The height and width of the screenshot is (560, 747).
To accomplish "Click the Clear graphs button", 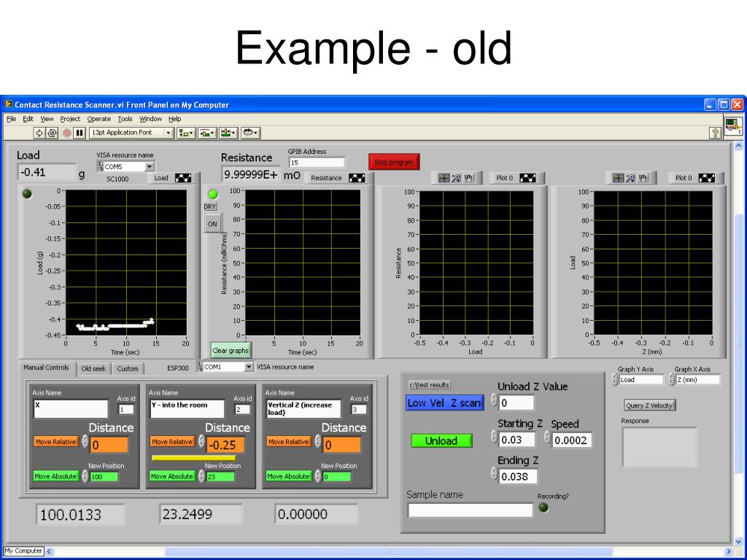I will coord(231,351).
